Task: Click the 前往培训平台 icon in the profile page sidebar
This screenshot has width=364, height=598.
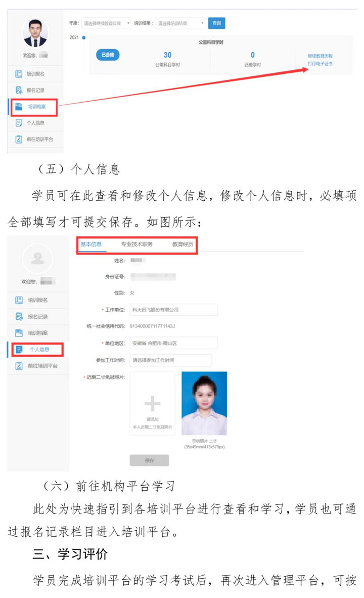Action: point(19,365)
